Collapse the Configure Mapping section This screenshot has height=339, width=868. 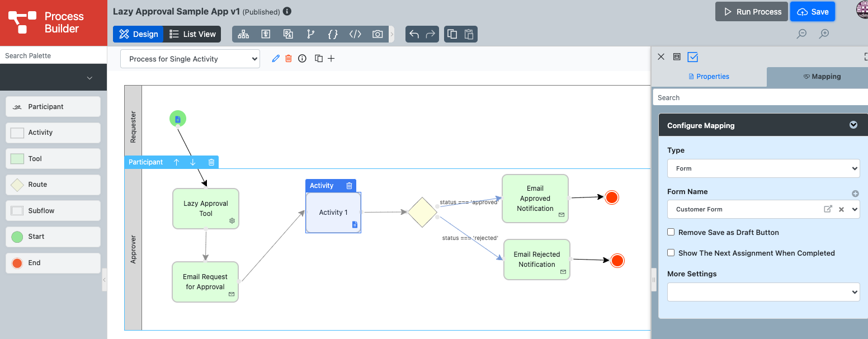tap(853, 125)
